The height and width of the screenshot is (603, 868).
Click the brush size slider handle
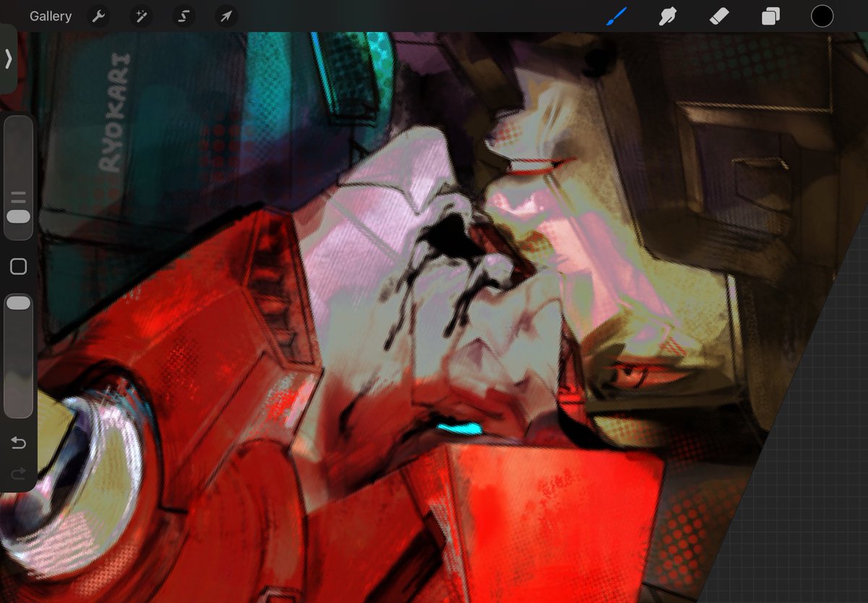(x=18, y=217)
